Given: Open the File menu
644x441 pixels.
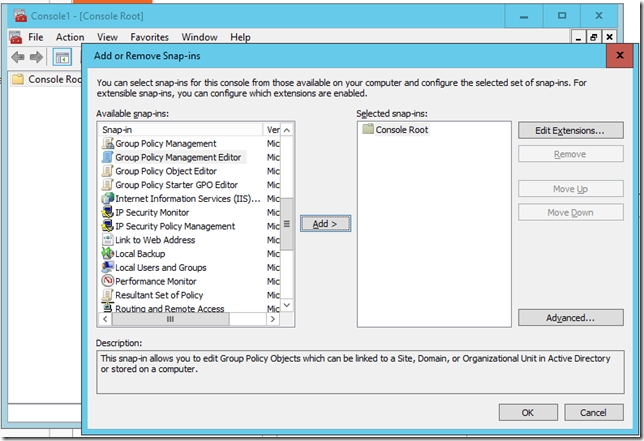Looking at the screenshot, I should [x=36, y=37].
